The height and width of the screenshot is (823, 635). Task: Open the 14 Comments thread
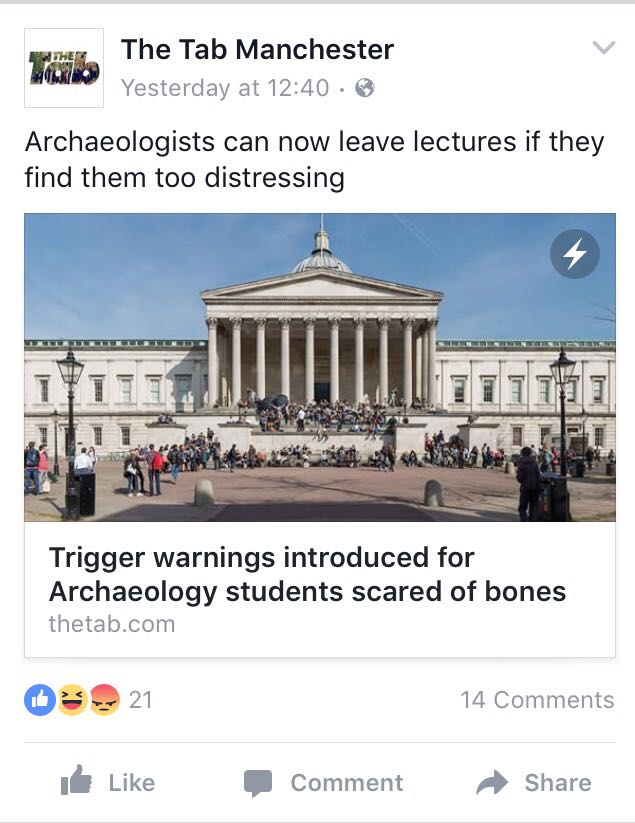tap(537, 700)
